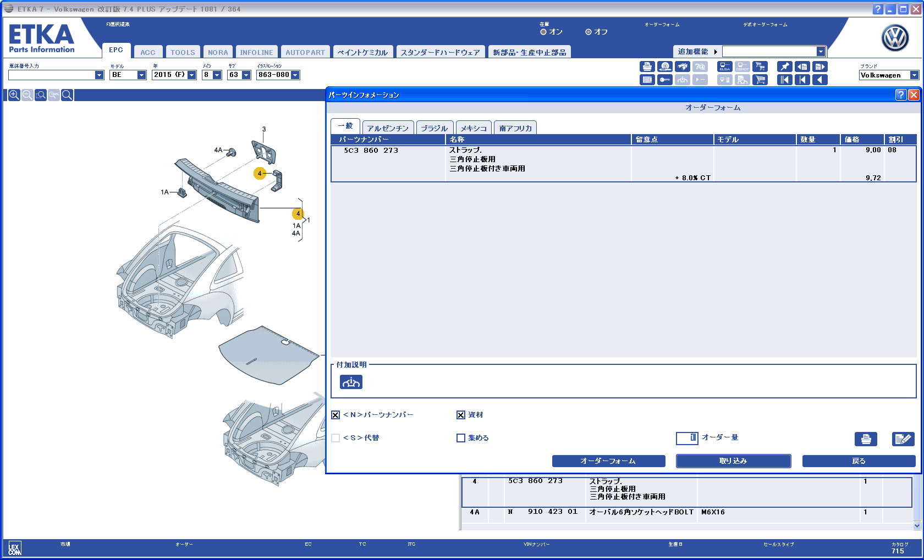Screen dimensions: 924x560
Task: Click the vehicle lift icon under 付加説明
Action: coord(351,382)
